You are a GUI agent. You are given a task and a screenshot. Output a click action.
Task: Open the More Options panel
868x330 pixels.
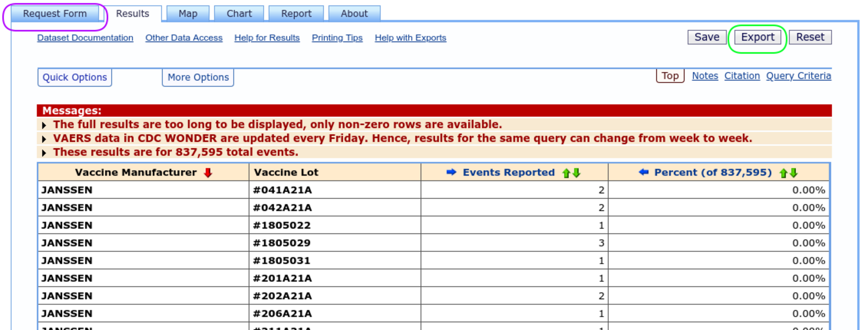198,77
